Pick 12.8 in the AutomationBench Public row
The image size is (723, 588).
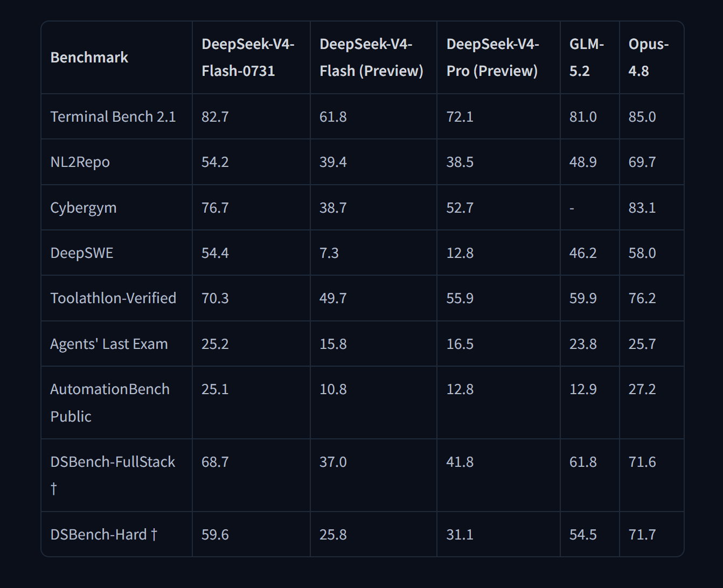point(460,389)
